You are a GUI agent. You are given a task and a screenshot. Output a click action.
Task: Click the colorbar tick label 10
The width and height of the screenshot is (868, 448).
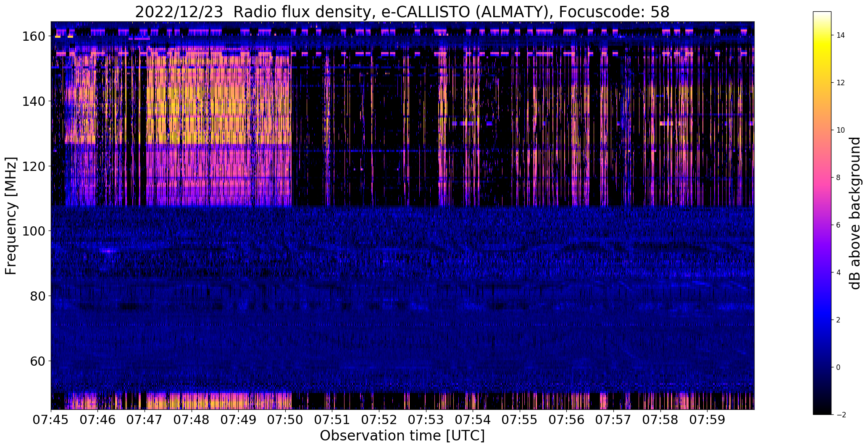pyautogui.click(x=841, y=130)
